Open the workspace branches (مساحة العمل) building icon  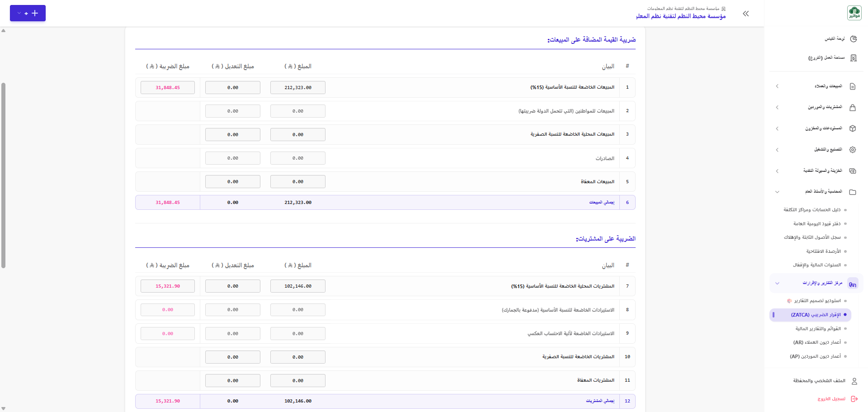pyautogui.click(x=854, y=58)
